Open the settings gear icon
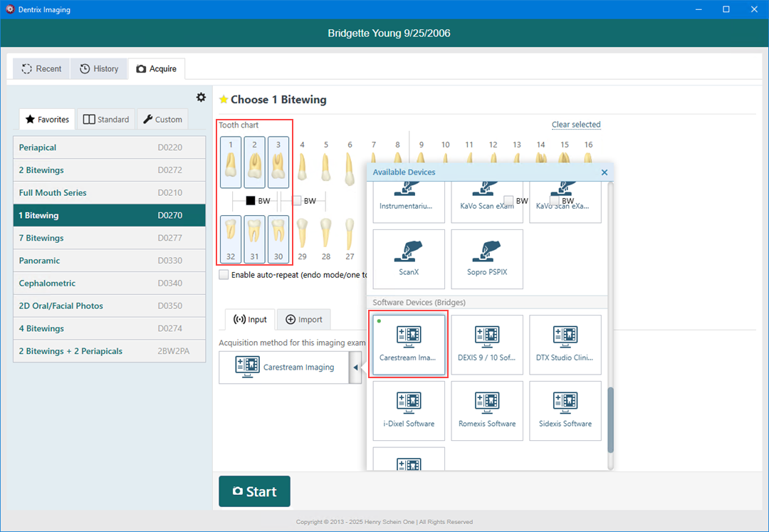The height and width of the screenshot is (532, 769). [201, 98]
